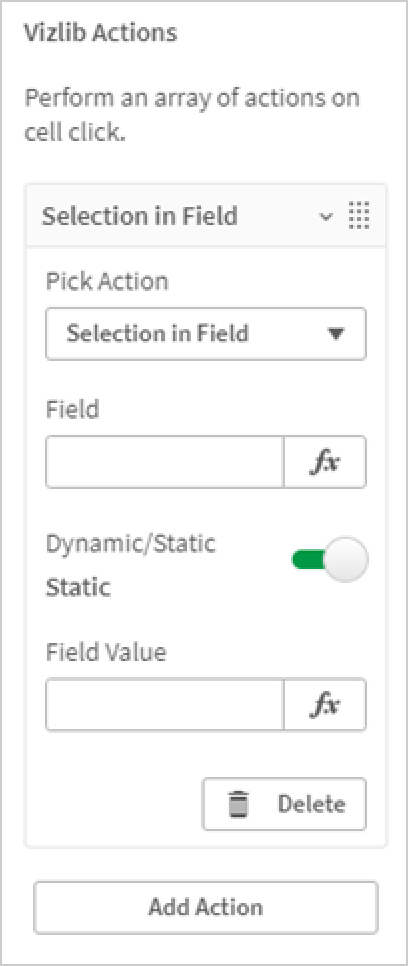The image size is (408, 966).
Task: Click the 'Perform an array of actions' description
Action: click(x=192, y=115)
